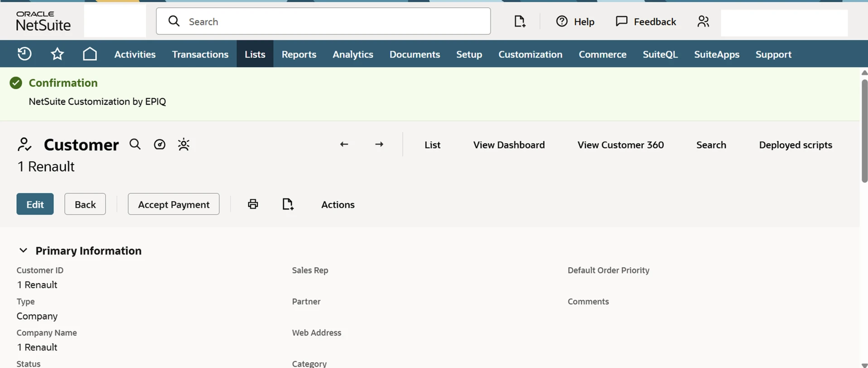Screen dimensions: 868x368
Task: Open the Actions dropdown menu
Action: 338,205
